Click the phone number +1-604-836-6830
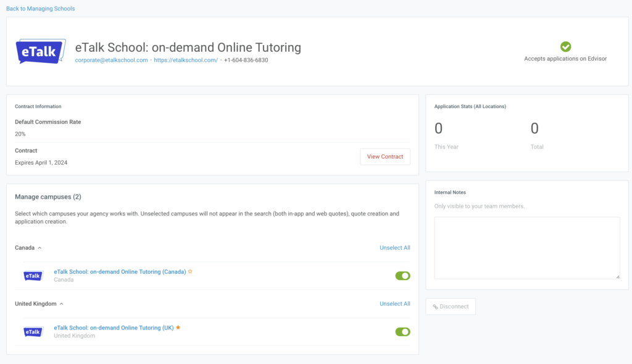The image size is (632, 364). [x=246, y=60]
